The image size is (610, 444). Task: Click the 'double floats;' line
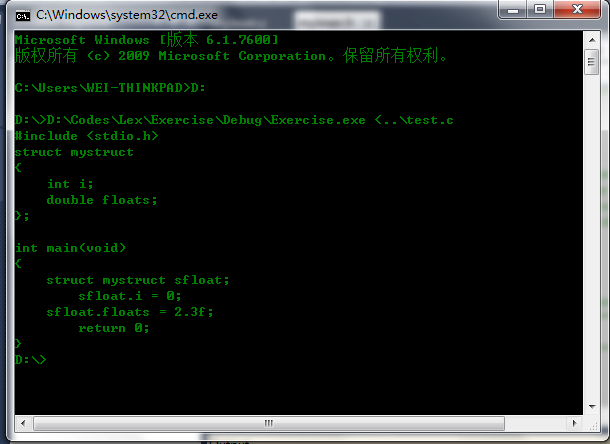(x=102, y=200)
